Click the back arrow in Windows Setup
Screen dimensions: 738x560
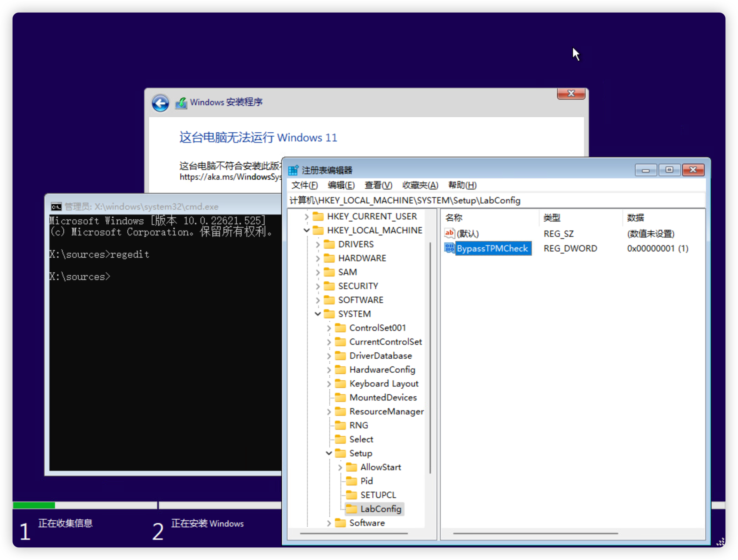(x=160, y=103)
